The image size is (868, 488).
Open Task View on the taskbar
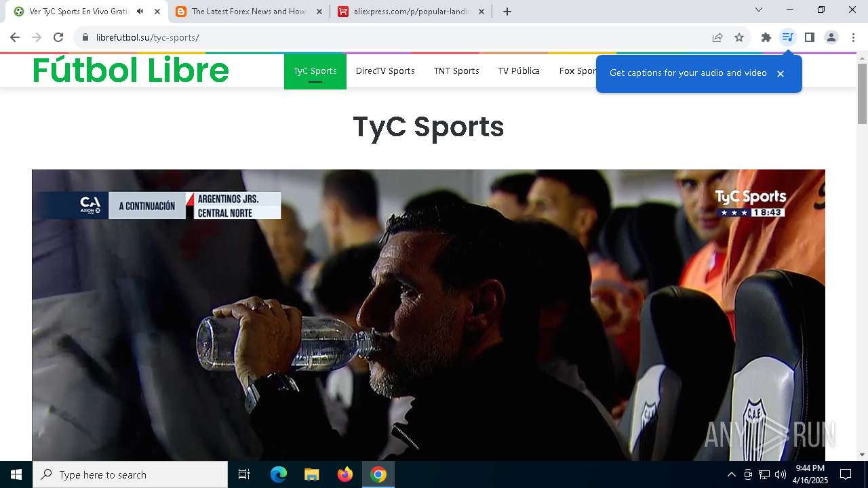(x=244, y=474)
